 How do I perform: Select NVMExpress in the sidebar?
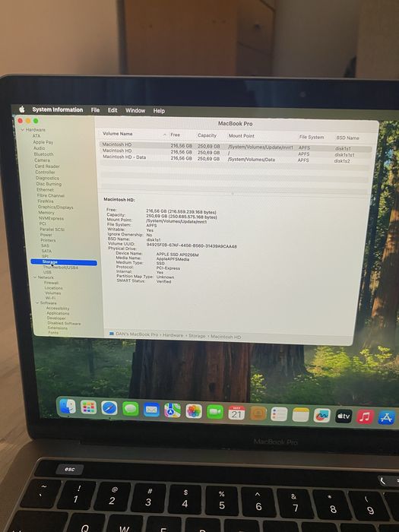51,218
